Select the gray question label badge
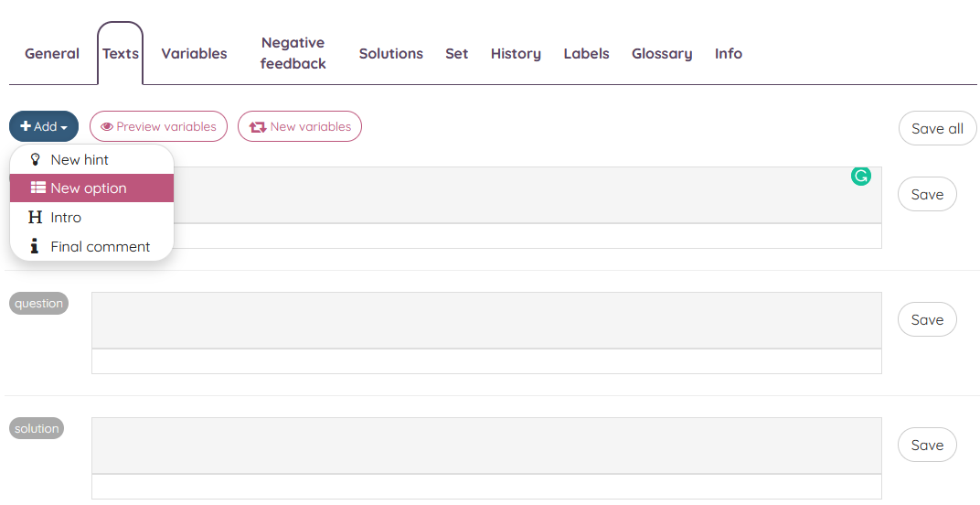The image size is (980, 505). (38, 304)
